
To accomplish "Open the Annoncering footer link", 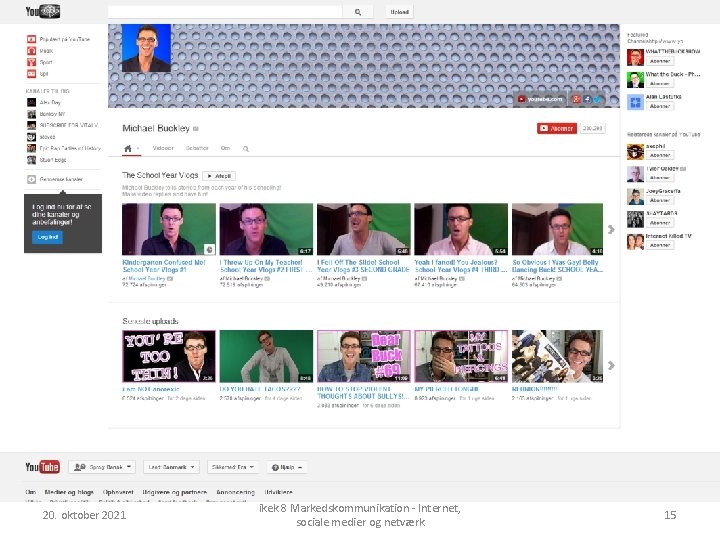I will coord(235,492).
